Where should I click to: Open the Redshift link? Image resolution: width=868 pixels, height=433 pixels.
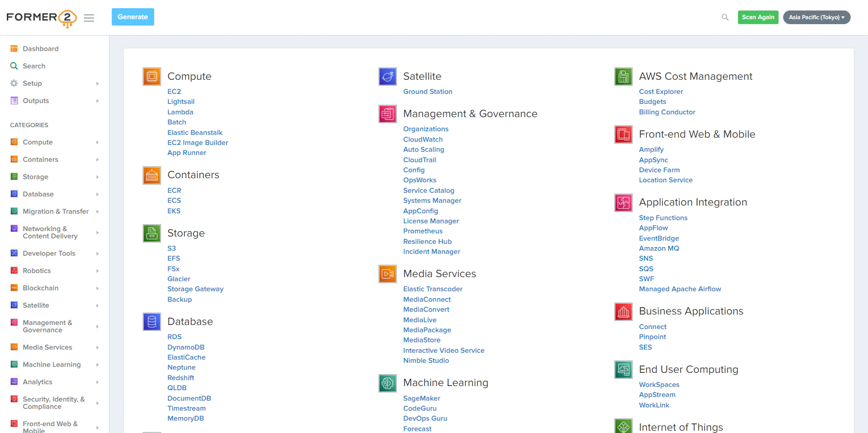point(181,378)
